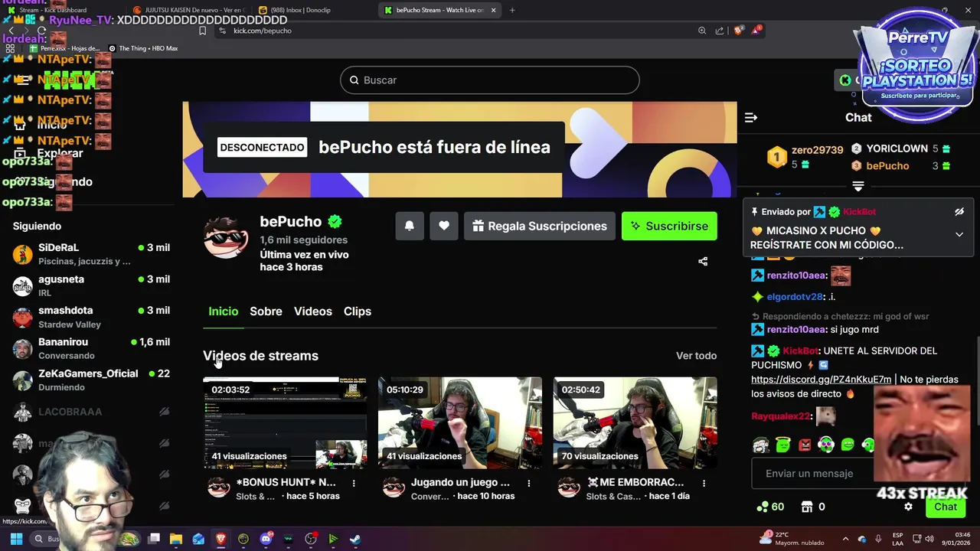Click the browser share icon in address bar

720,31
